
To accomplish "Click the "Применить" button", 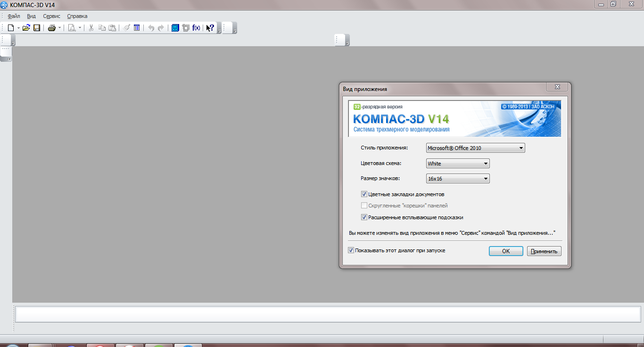I will click(544, 251).
